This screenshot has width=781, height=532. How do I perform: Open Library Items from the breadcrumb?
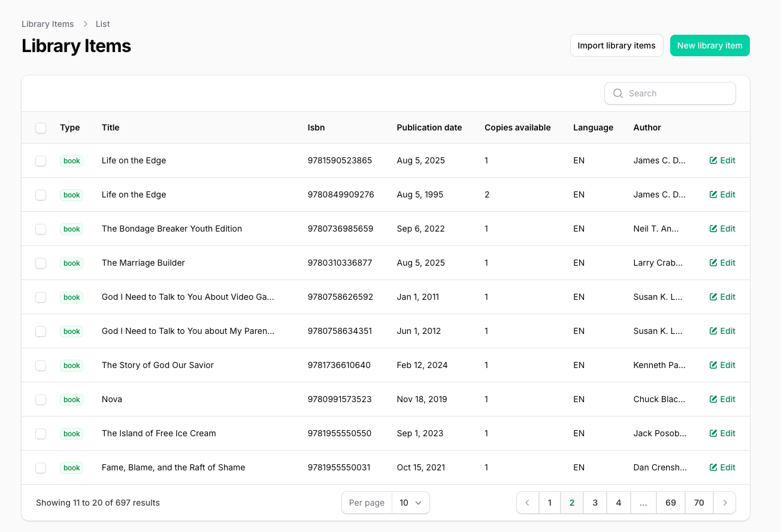click(47, 24)
